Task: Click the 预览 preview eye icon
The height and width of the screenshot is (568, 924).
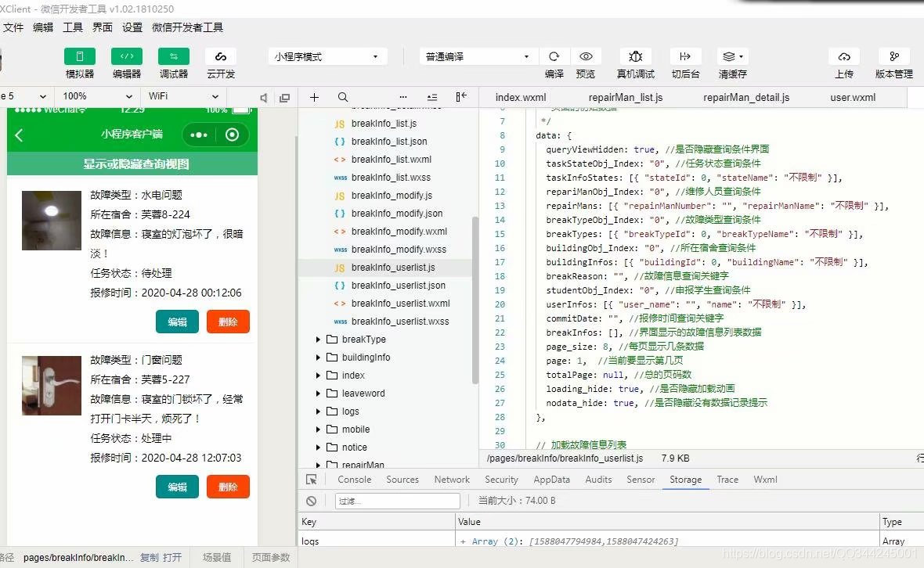Action: click(586, 56)
